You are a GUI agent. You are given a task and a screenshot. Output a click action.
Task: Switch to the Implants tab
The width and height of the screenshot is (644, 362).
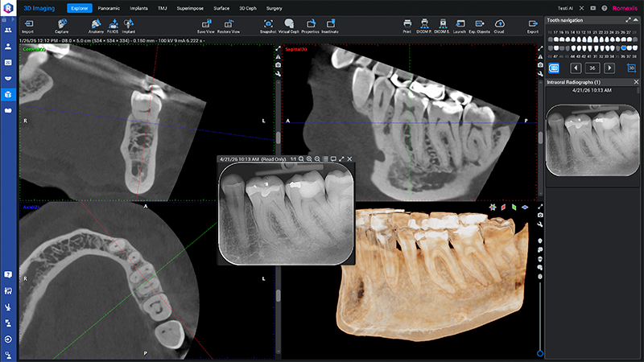(x=138, y=8)
